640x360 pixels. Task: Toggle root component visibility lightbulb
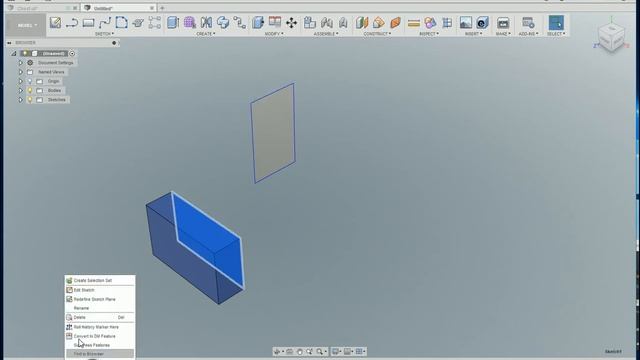[25, 53]
